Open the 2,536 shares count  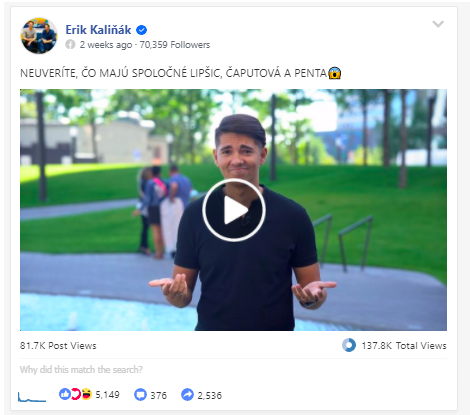(209, 395)
